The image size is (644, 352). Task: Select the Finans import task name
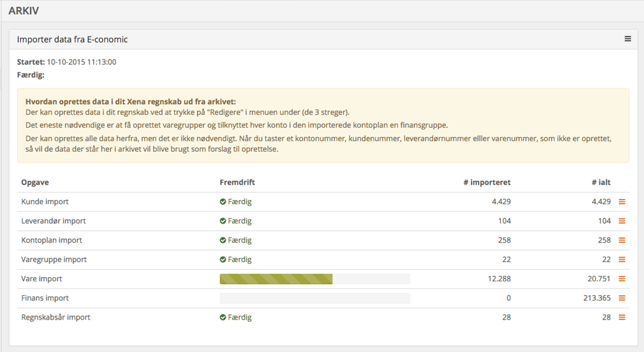[x=45, y=298]
